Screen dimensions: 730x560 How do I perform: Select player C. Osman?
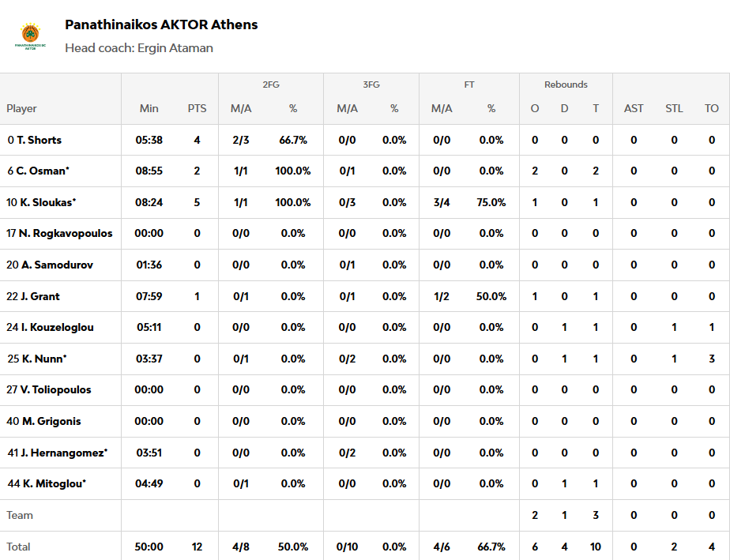43,171
